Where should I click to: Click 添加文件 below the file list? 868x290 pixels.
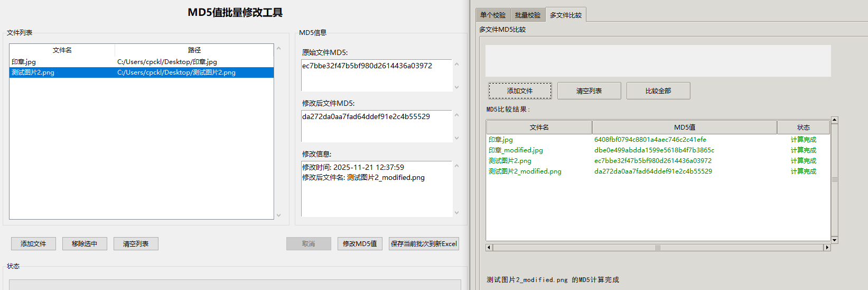(x=33, y=244)
